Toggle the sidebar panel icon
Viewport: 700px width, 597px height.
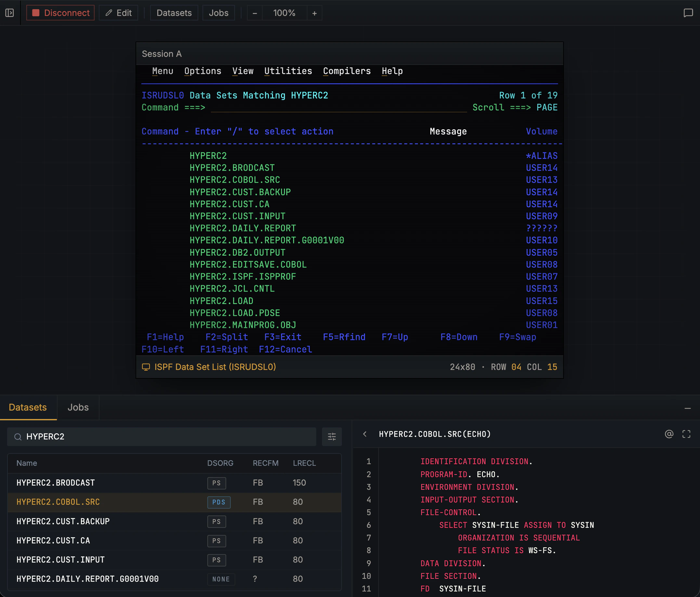point(9,13)
